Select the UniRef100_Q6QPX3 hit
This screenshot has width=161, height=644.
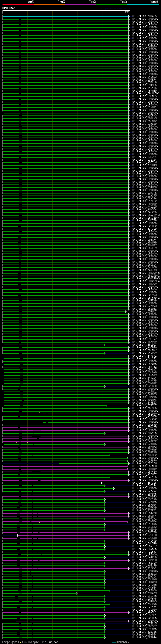coord(144,116)
